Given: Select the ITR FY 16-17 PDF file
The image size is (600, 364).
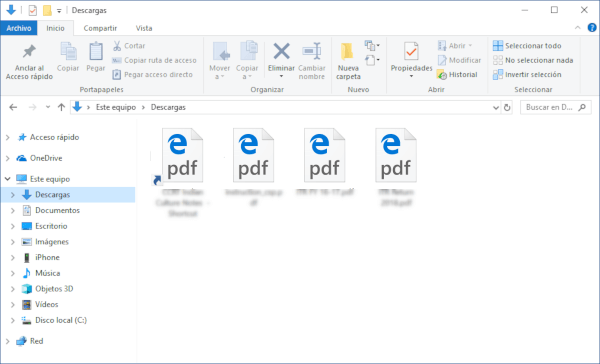Looking at the screenshot, I should 324,155.
